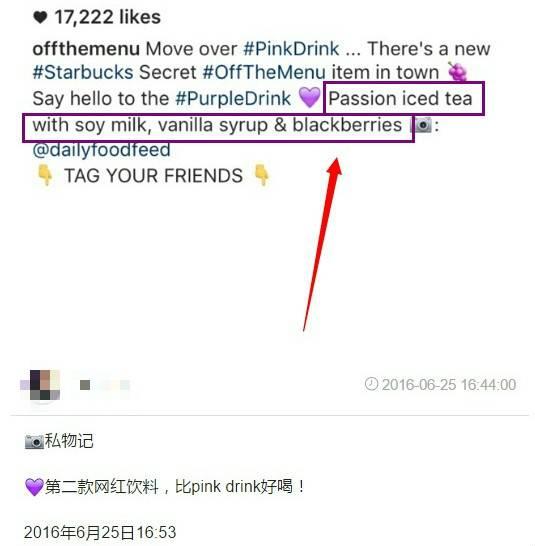
Task: Click the highlighted 'Passion iced tea' text
Action: tap(401, 99)
